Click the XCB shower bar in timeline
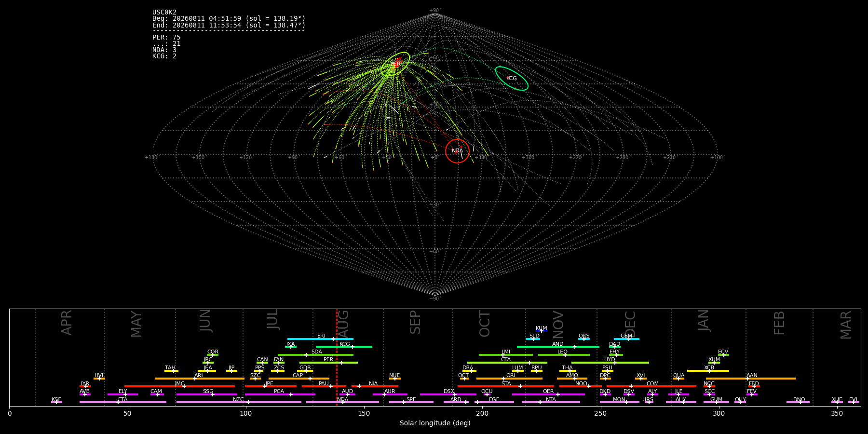868x434 pixels. pyautogui.click(x=708, y=371)
